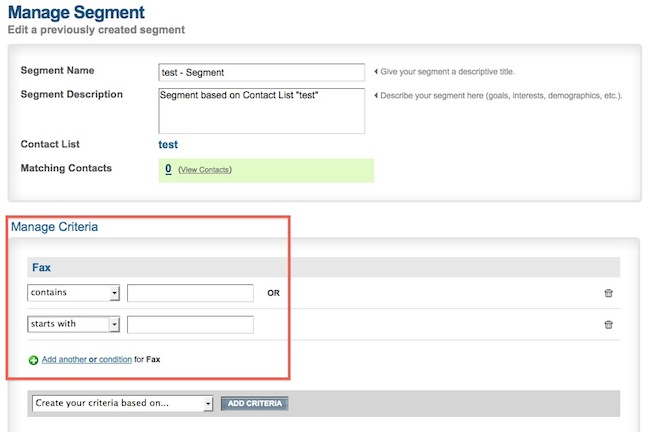This screenshot has width=649, height=432.
Task: Click the arrow icon beside Segment Name hint
Action: point(376,72)
